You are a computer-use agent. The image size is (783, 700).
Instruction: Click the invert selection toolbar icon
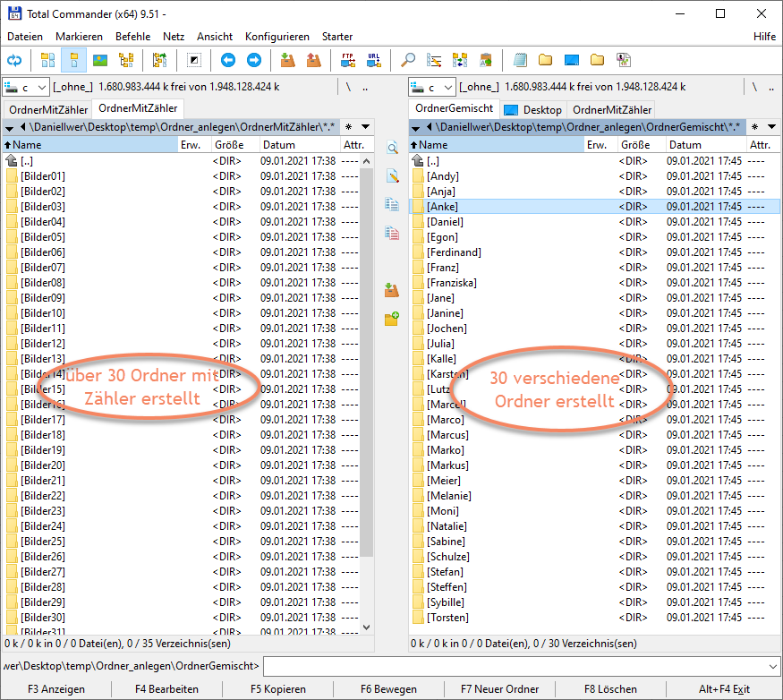194,61
